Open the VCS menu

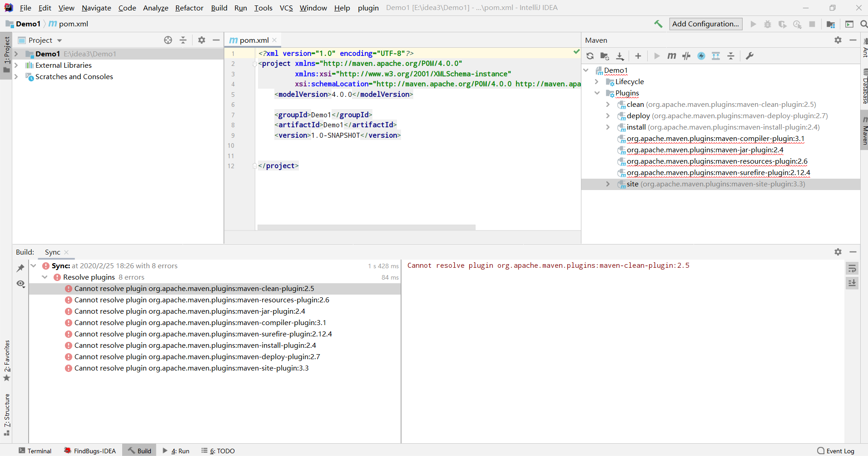point(286,8)
